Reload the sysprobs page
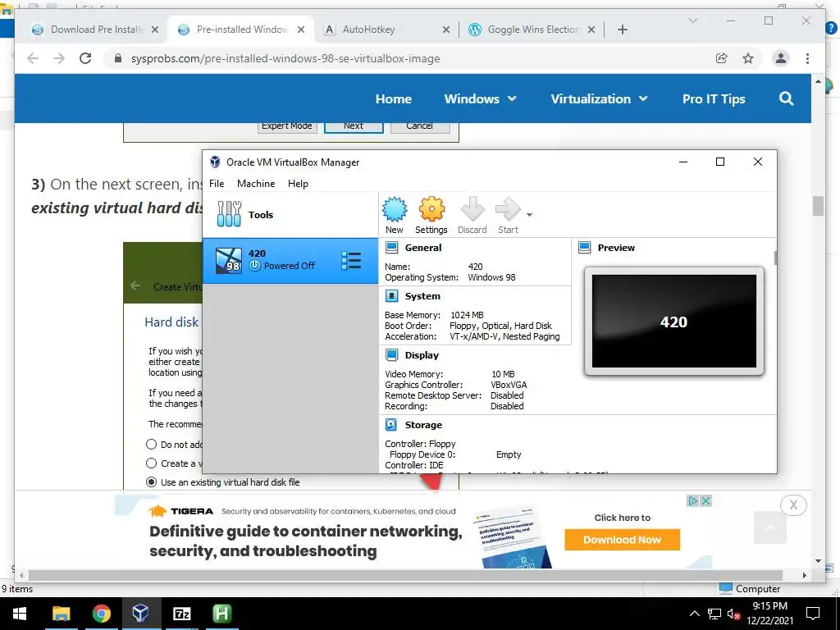 click(x=85, y=58)
